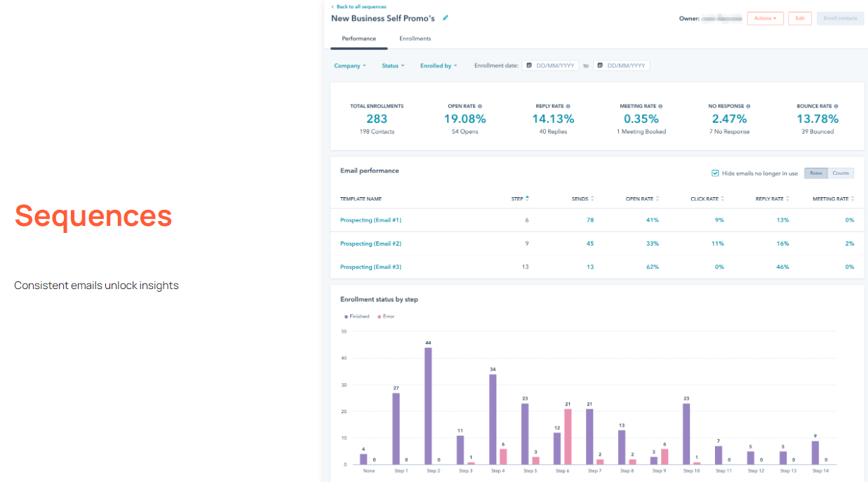Sort table by Sends column arrow
868x482 pixels.
point(592,199)
